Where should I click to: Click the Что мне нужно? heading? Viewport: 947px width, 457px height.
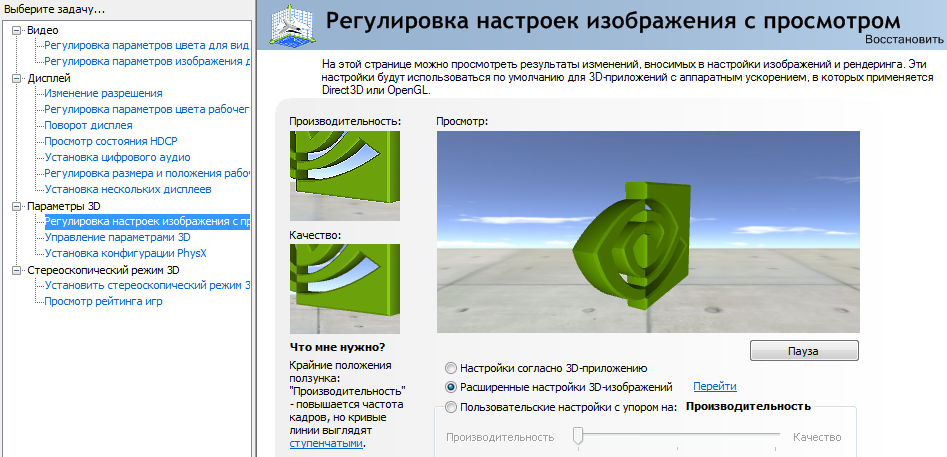[x=337, y=348]
